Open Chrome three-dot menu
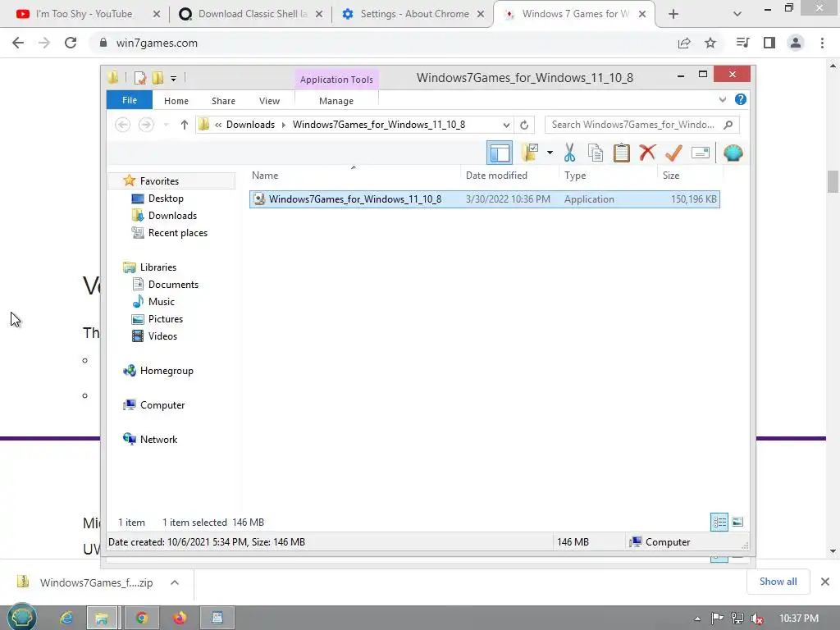The image size is (840, 630). [x=822, y=43]
